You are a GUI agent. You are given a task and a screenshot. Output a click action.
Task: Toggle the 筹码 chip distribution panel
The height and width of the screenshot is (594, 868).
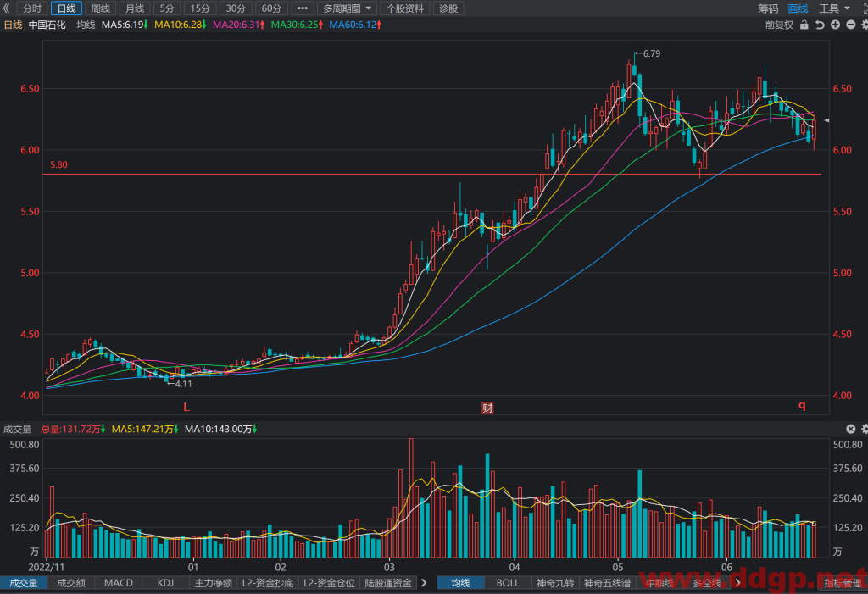pos(768,8)
